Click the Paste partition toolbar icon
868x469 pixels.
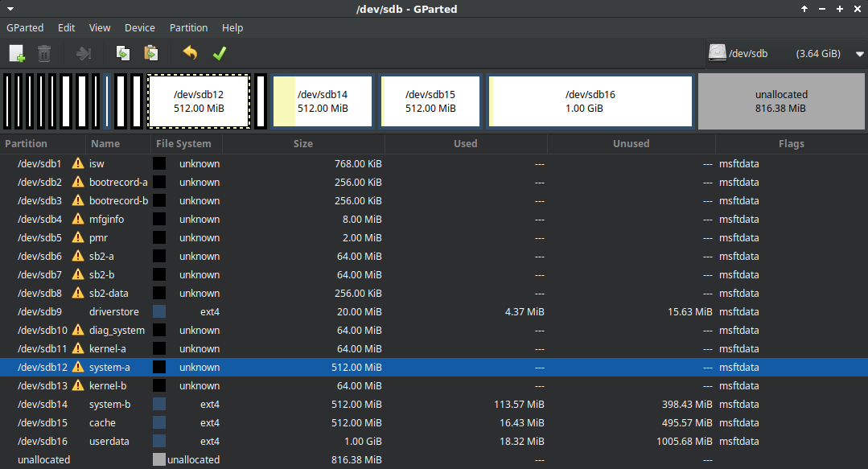pos(150,53)
